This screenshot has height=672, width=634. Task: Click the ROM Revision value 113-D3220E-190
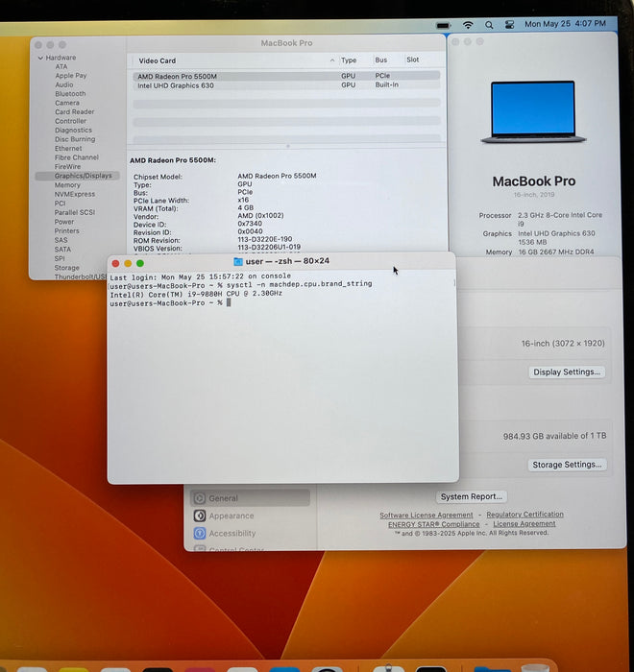265,239
